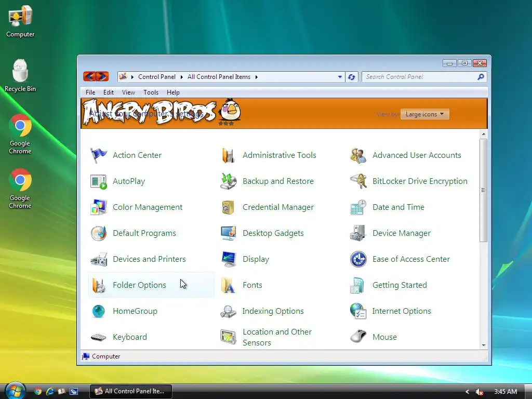Open the Tools menu
This screenshot has width=532, height=399.
pos(151,92)
